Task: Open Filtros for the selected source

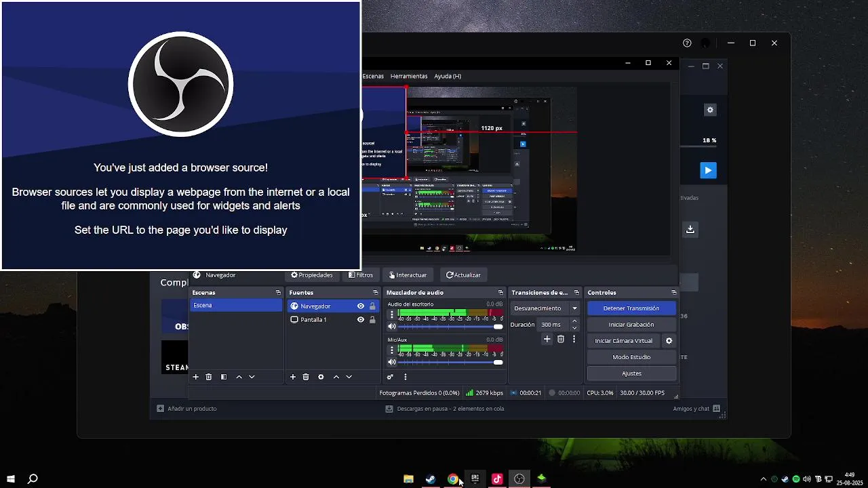Action: [x=361, y=275]
